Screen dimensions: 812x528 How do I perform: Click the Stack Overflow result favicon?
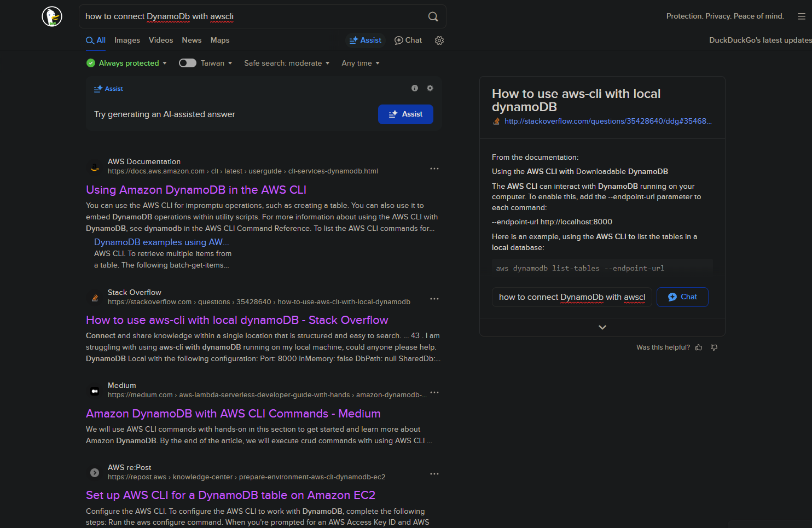(95, 298)
